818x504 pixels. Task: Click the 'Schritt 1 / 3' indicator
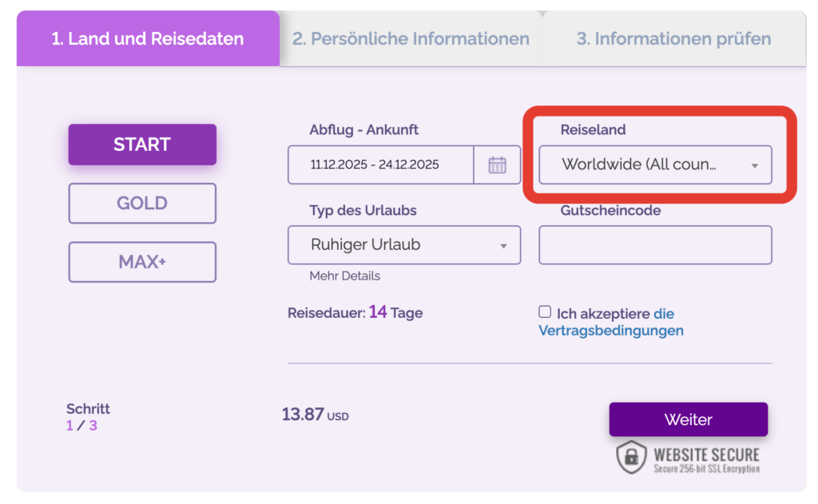tap(88, 417)
